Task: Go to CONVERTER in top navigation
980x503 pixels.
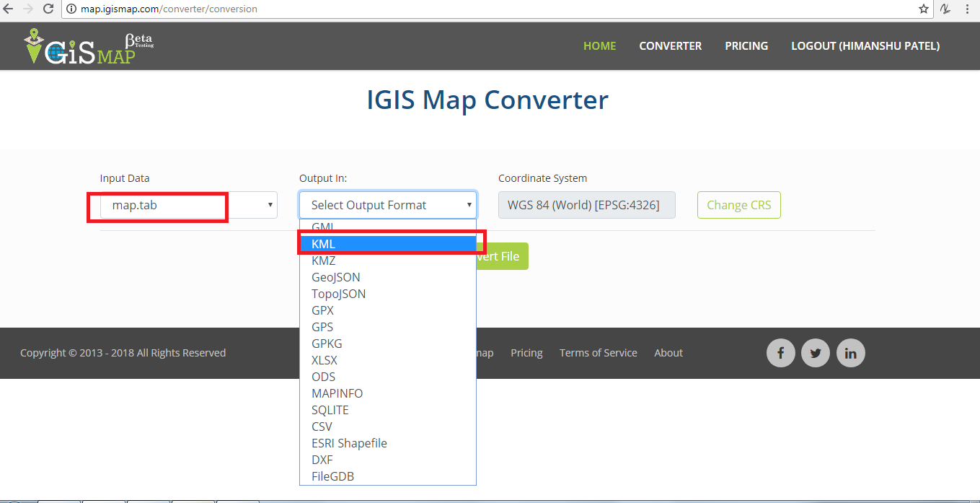Action: 670,46
